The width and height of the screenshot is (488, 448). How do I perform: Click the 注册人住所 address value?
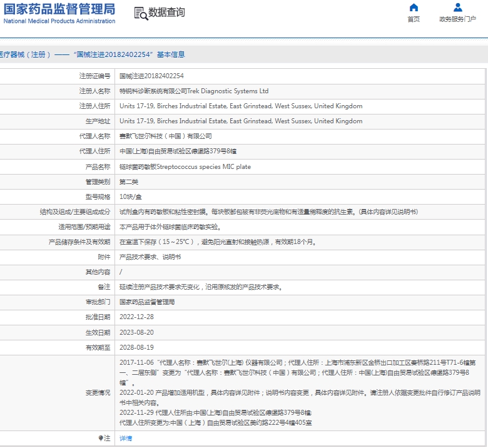click(x=241, y=106)
